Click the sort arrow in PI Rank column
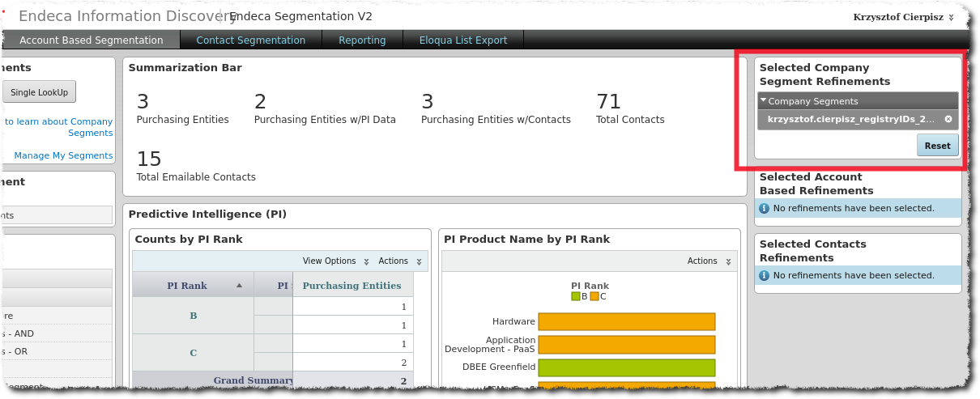This screenshot has height=399, width=980. 239,286
